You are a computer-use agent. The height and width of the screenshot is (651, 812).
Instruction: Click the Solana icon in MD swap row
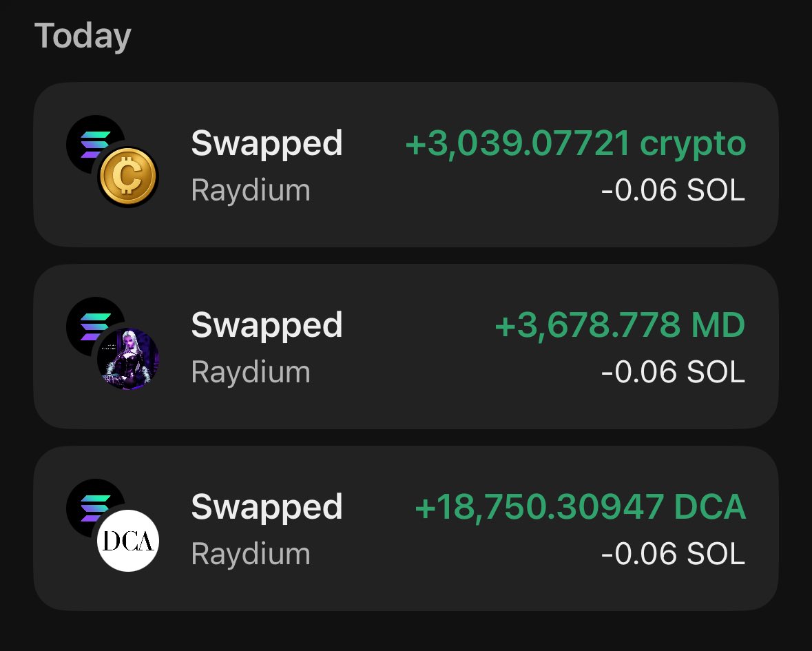tap(90, 321)
